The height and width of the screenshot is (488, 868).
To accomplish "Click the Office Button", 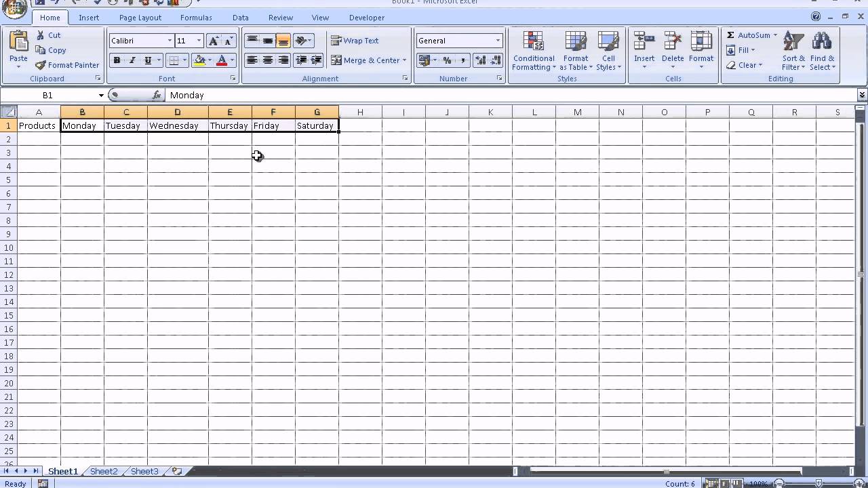I will [15, 9].
